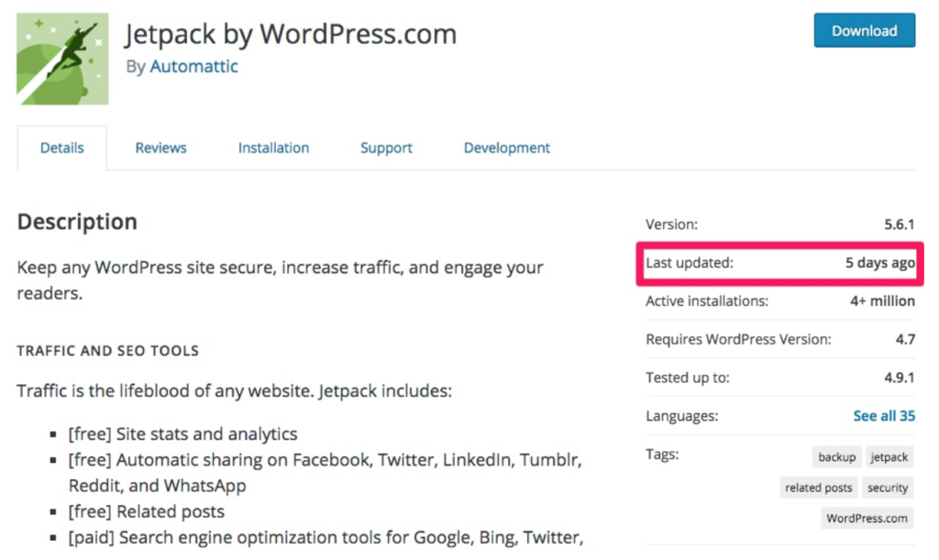Switch to the Reviews tab

click(160, 148)
